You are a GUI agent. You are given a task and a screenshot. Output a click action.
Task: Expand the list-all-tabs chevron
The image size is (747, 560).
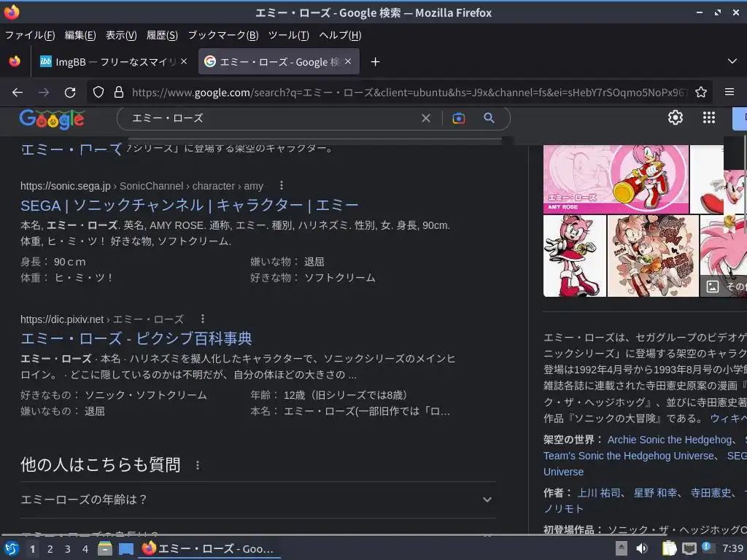pyautogui.click(x=732, y=61)
